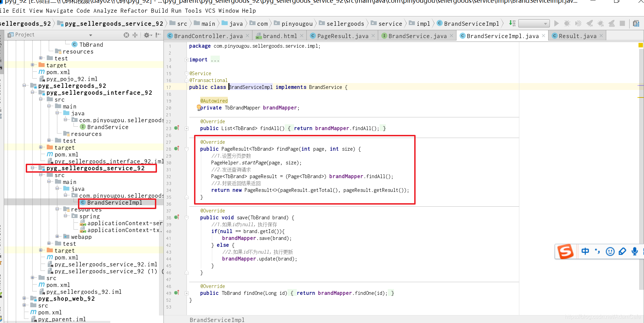644x323 pixels.
Task: Click the Stop square icon in toolbar
Action: [622, 23]
